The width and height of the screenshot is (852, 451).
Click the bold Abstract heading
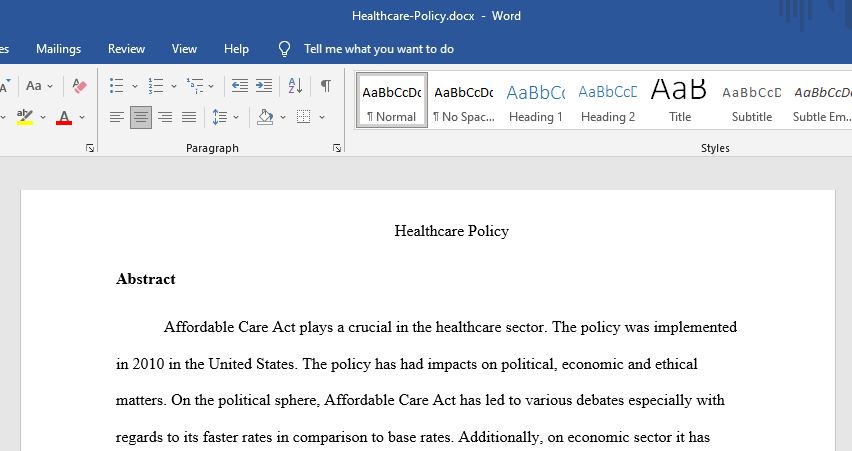tap(146, 279)
